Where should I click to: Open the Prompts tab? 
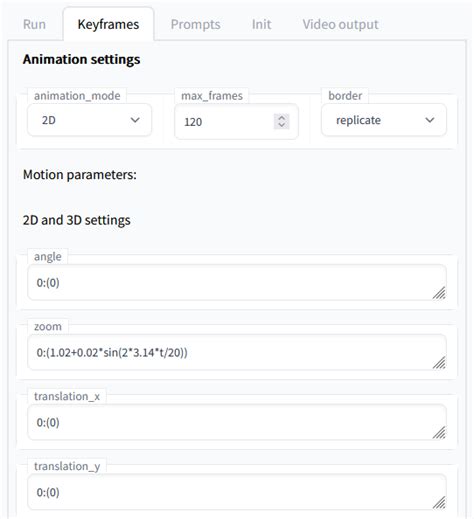pyautogui.click(x=195, y=24)
